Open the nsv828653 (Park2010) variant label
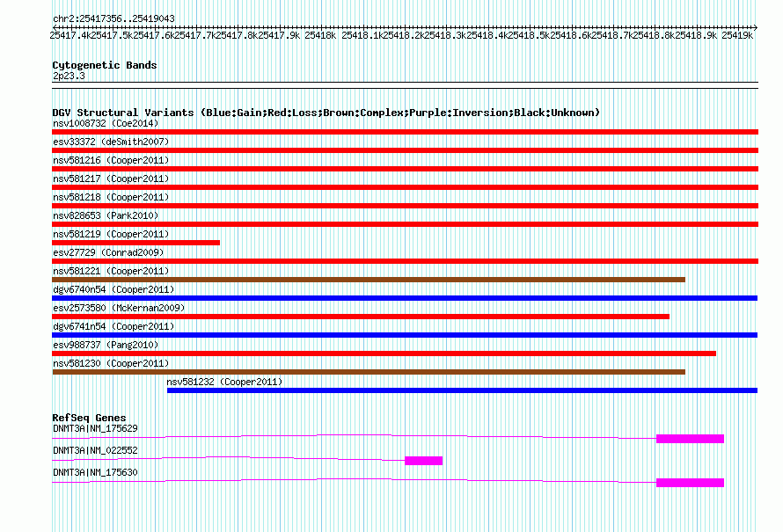 click(106, 215)
